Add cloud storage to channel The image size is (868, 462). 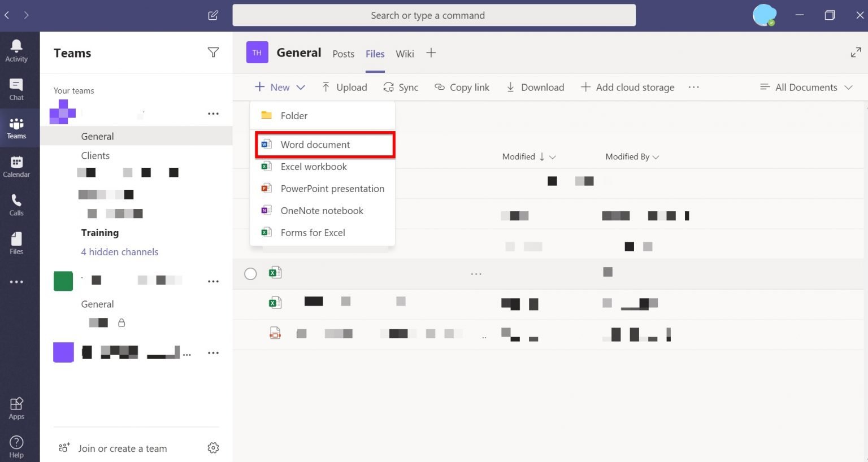tap(627, 87)
